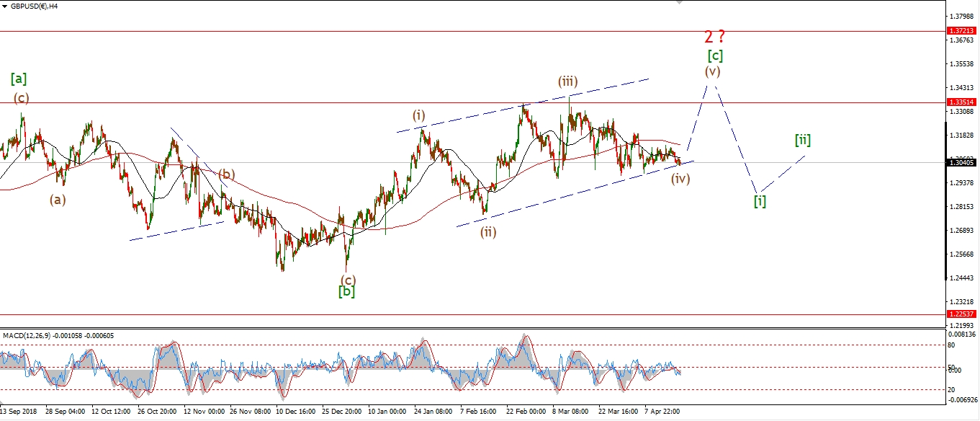Select the (c) label above green [b]
The height and width of the screenshot is (421, 980).
348,280
